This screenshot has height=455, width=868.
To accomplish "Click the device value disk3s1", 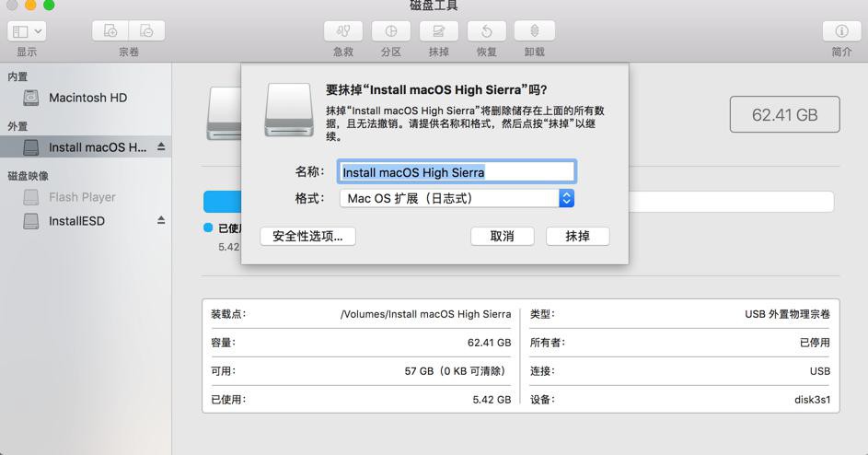I will tap(812, 400).
